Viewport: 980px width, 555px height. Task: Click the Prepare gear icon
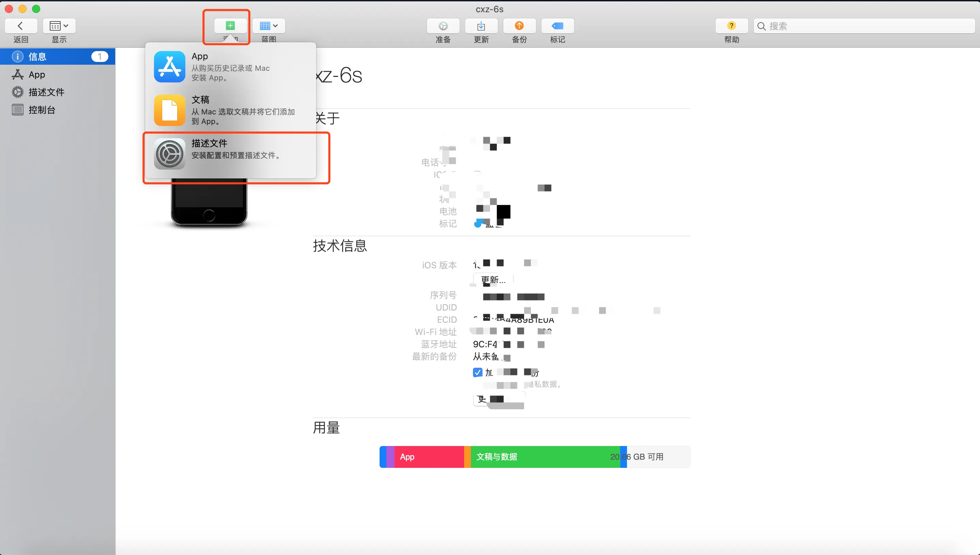point(443,26)
